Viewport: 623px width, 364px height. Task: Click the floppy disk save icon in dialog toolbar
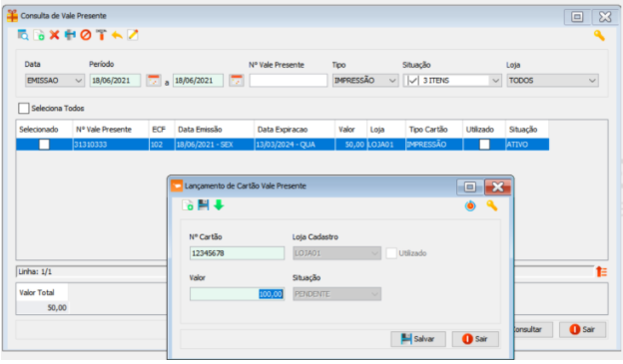(204, 205)
